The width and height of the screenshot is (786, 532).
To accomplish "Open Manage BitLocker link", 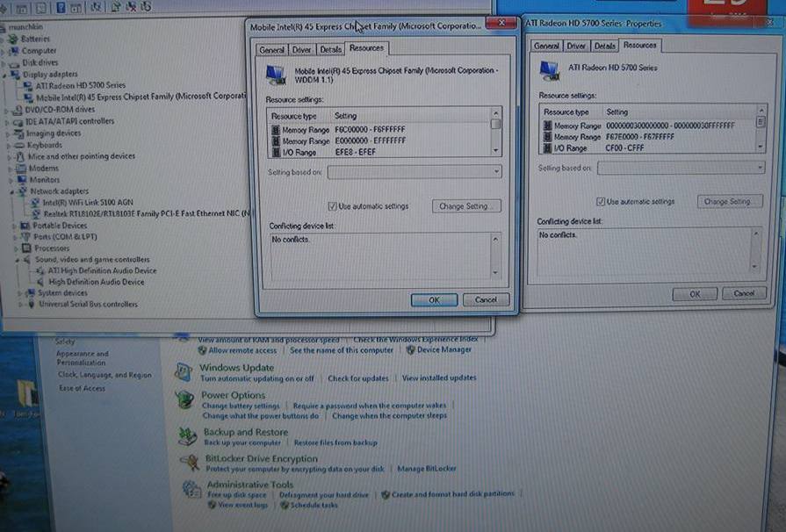I will 427,469.
